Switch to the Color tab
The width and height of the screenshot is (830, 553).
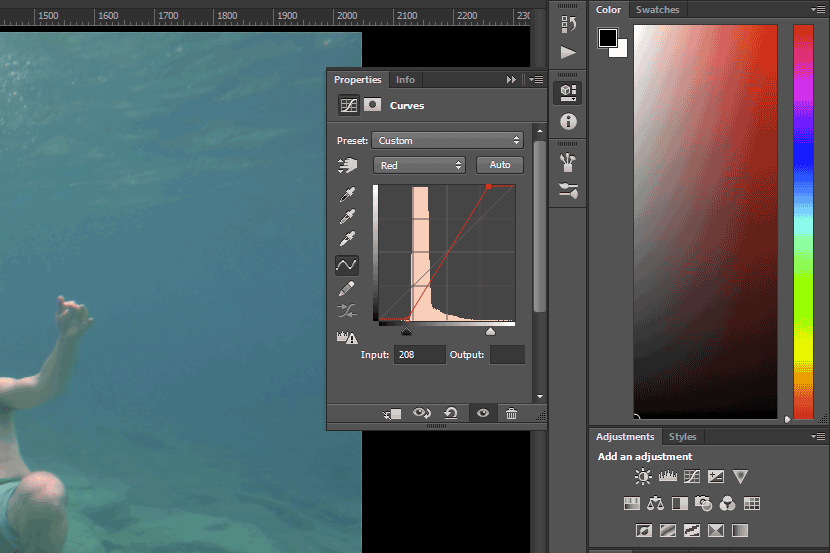(608, 10)
